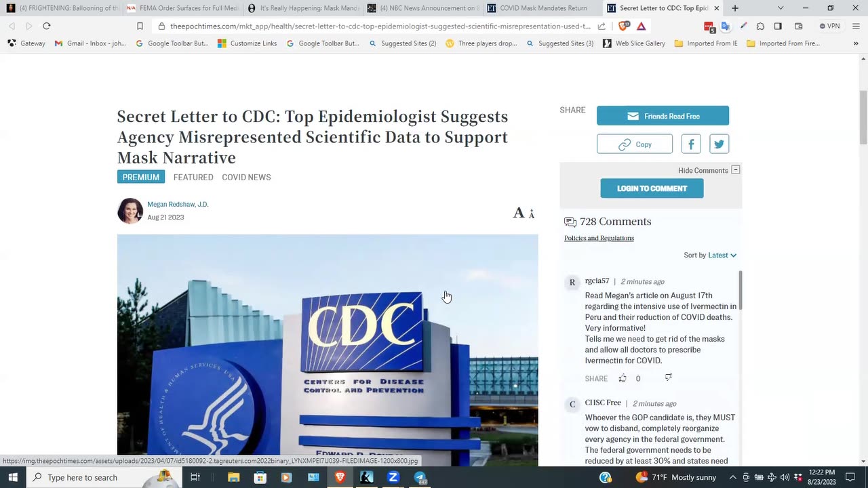Open File Explorer from the taskbar
The width and height of the screenshot is (868, 488).
234,477
